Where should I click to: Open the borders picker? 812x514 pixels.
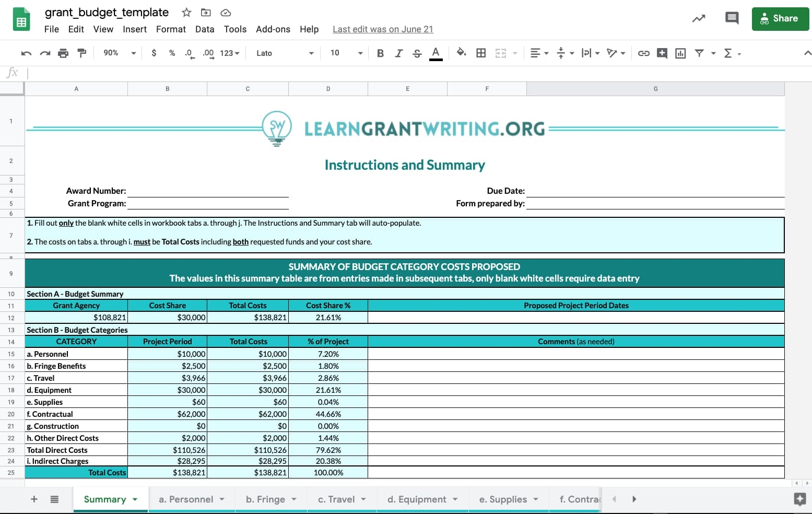(x=481, y=53)
